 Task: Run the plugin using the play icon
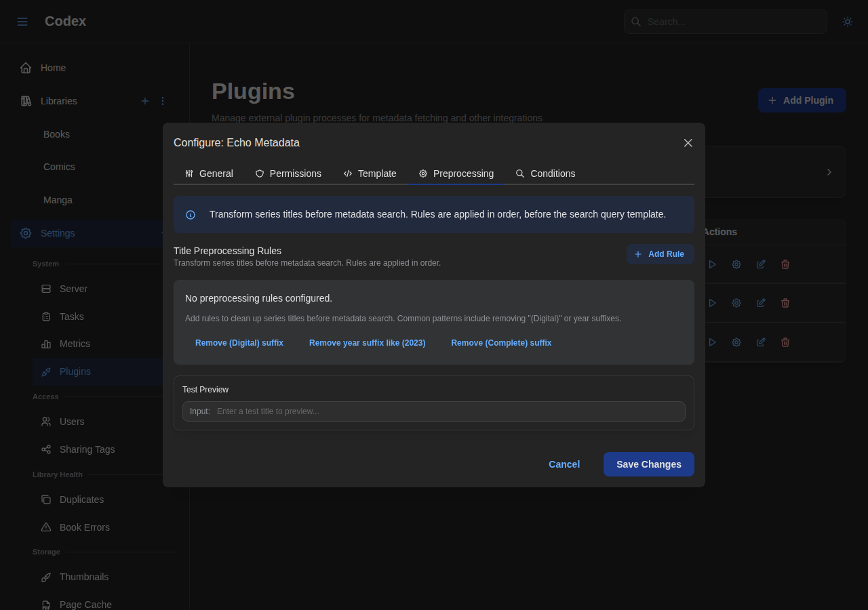click(x=712, y=264)
